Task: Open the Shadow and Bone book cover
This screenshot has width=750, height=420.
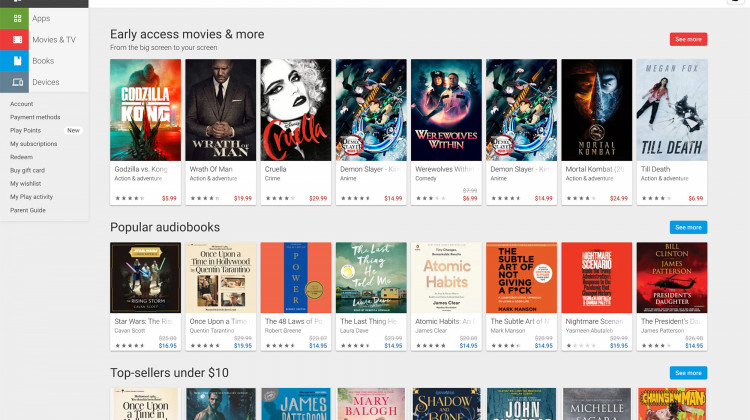Action: click(x=446, y=404)
